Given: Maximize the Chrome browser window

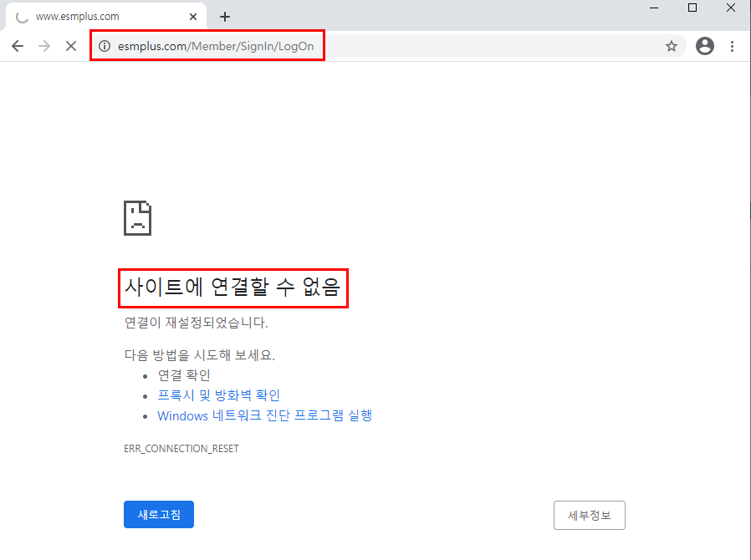Looking at the screenshot, I should (x=692, y=8).
